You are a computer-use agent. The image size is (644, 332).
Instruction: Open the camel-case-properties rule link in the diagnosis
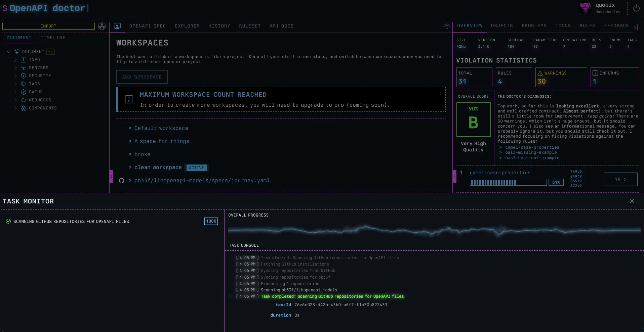[x=532, y=147]
